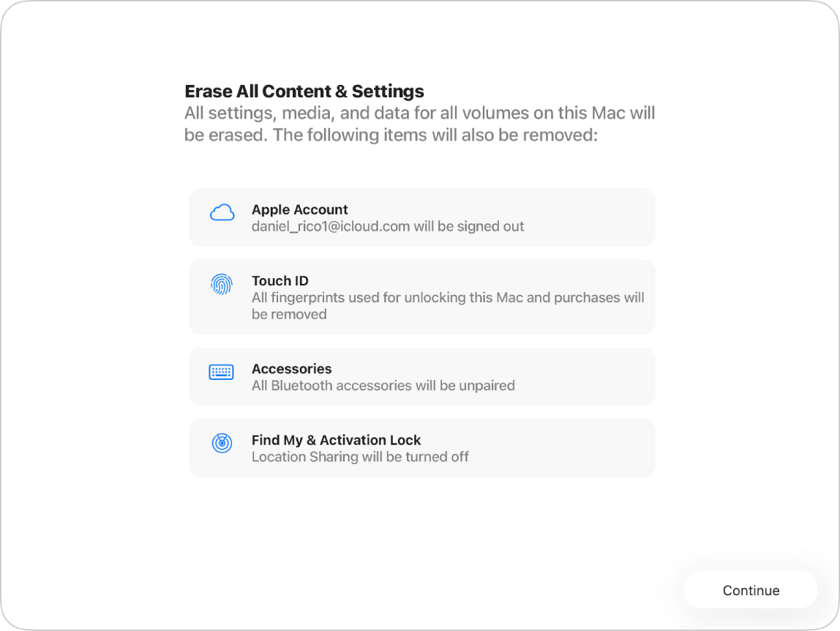
Task: Click the Erase All Content & Settings heading
Action: tap(304, 91)
